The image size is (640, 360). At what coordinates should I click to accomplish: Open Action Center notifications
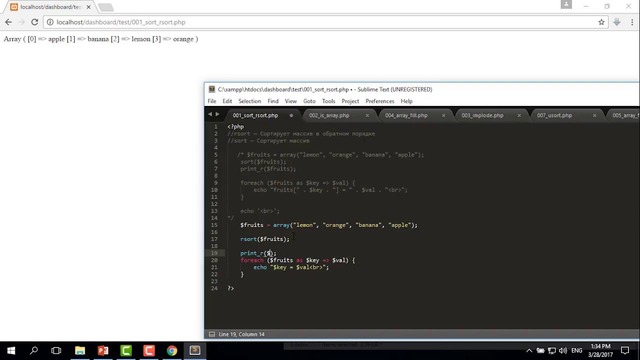coord(625,351)
